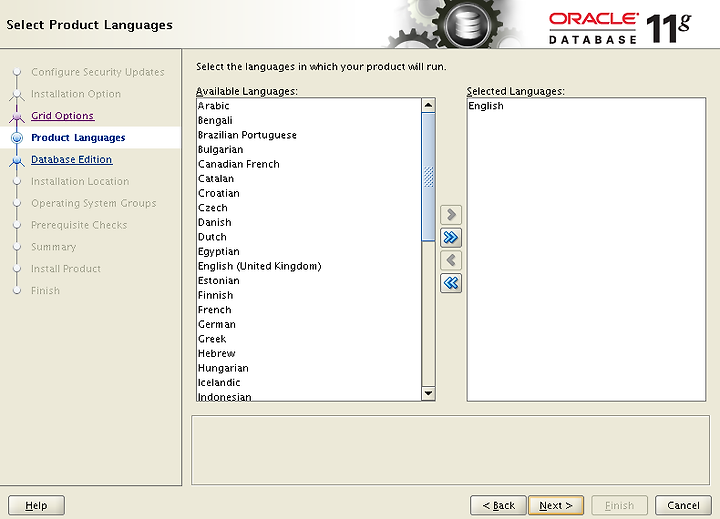Select Indonesian language entry
Image resolution: width=720 pixels, height=519 pixels.
tap(309, 396)
